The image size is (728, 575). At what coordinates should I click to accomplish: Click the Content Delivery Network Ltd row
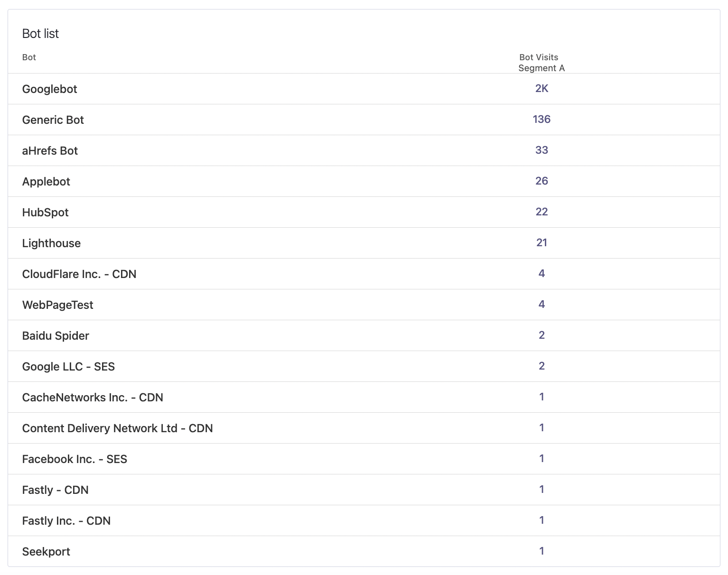[x=117, y=428]
